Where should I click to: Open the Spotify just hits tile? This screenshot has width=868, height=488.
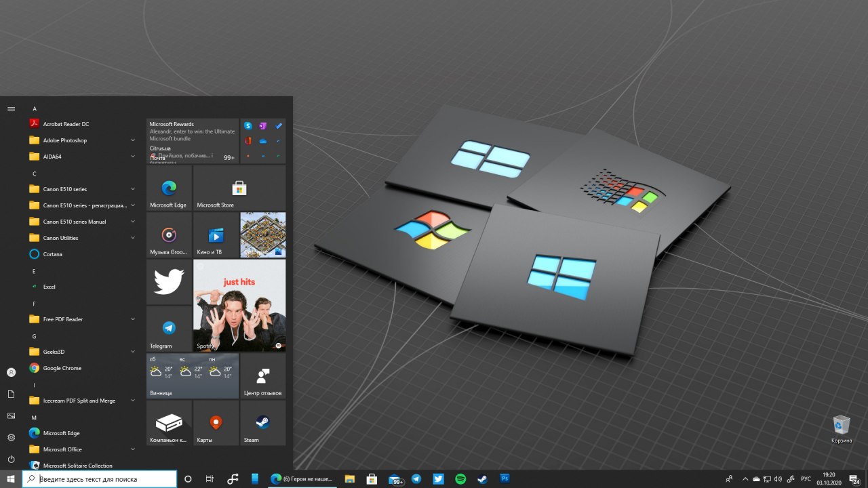click(239, 305)
